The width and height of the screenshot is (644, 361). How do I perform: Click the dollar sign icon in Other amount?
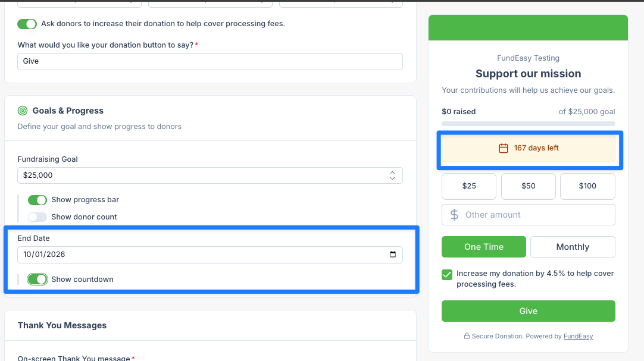(x=454, y=215)
